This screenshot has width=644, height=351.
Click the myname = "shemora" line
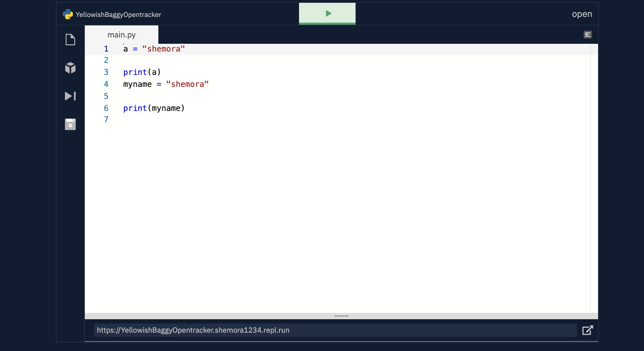pos(166,84)
